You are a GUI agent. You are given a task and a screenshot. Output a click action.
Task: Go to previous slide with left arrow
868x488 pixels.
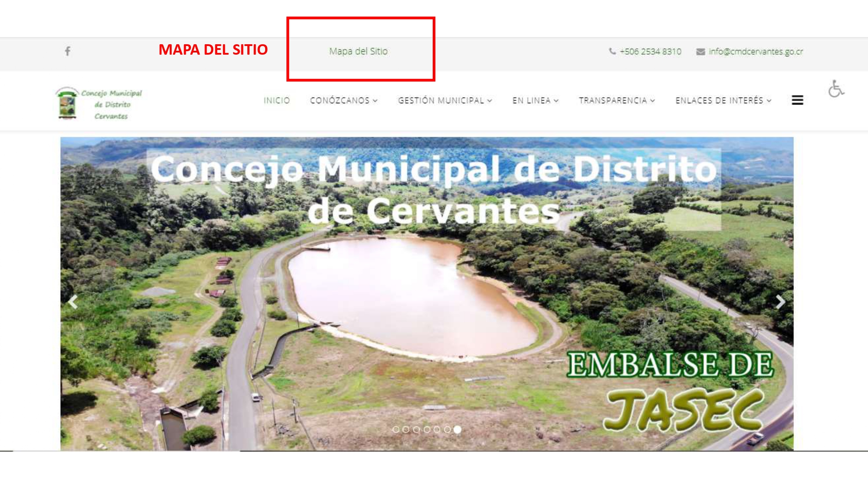click(x=73, y=302)
